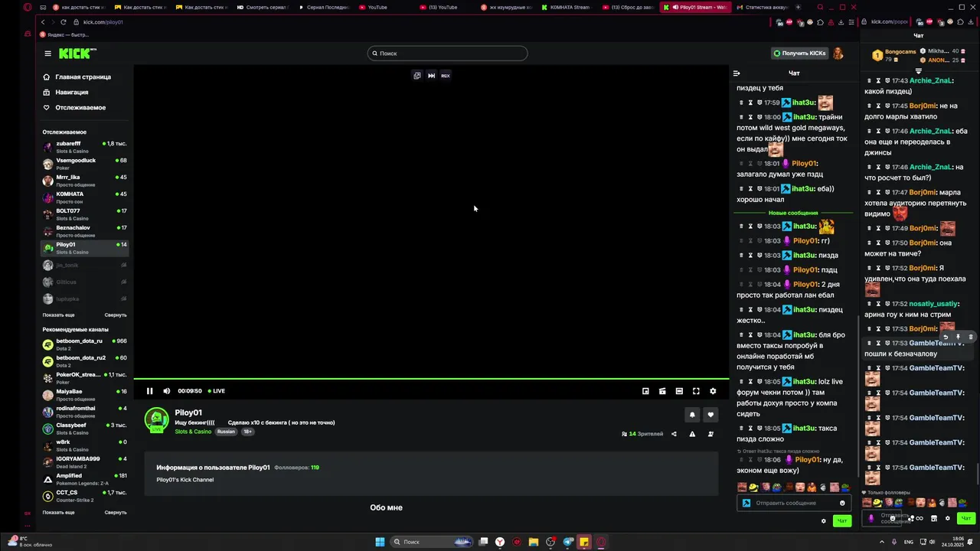
Task: Open CCT_CS recommended channel
Action: (84, 496)
